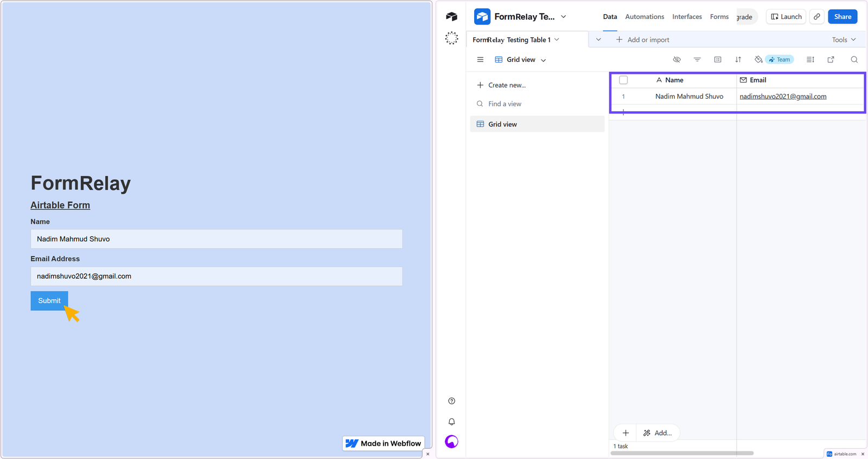868x459 pixels.
Task: Click Add or import table
Action: click(642, 40)
